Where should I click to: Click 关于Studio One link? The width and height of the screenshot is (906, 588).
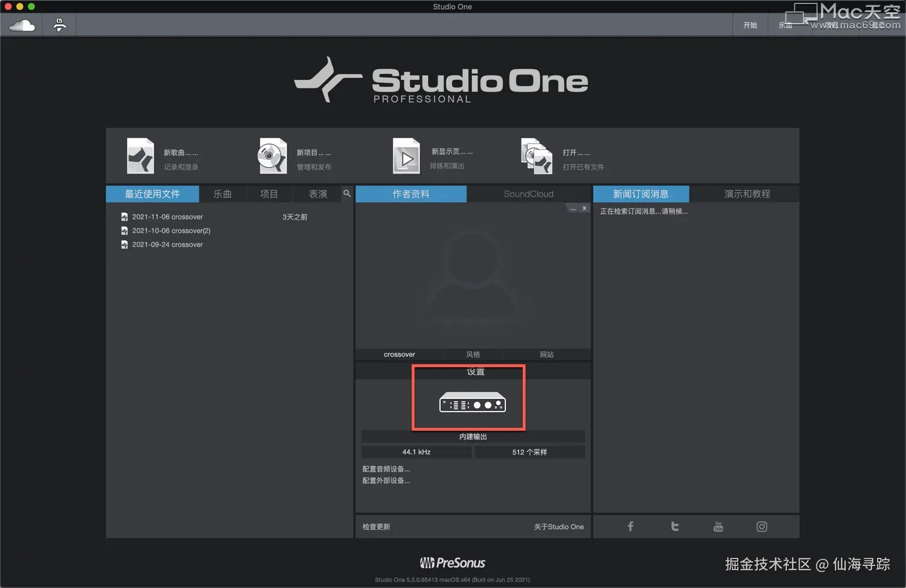tap(559, 527)
